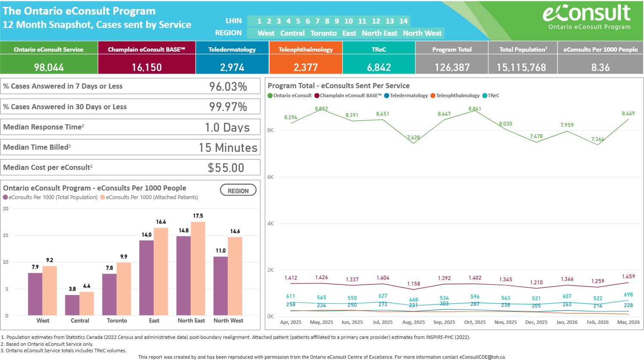This screenshot has width=644, height=360.
Task: Click the orange Teleophthalmology legend marker
Action: click(433, 96)
